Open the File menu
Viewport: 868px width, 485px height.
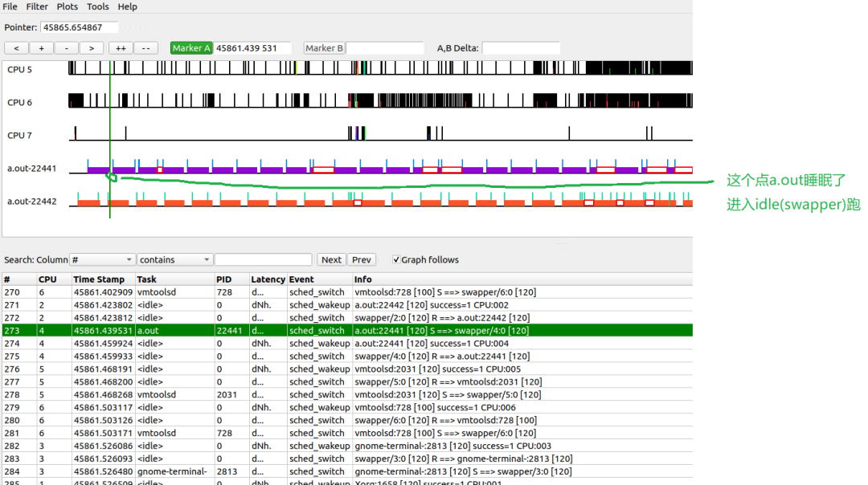pos(10,6)
